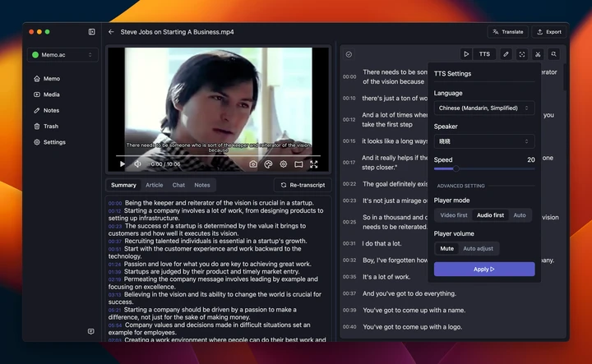Open the feedback chat icon

click(91, 331)
